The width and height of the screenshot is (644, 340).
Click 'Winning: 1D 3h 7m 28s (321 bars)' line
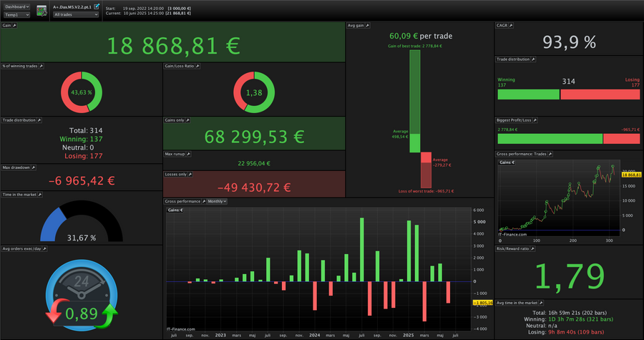(569, 319)
